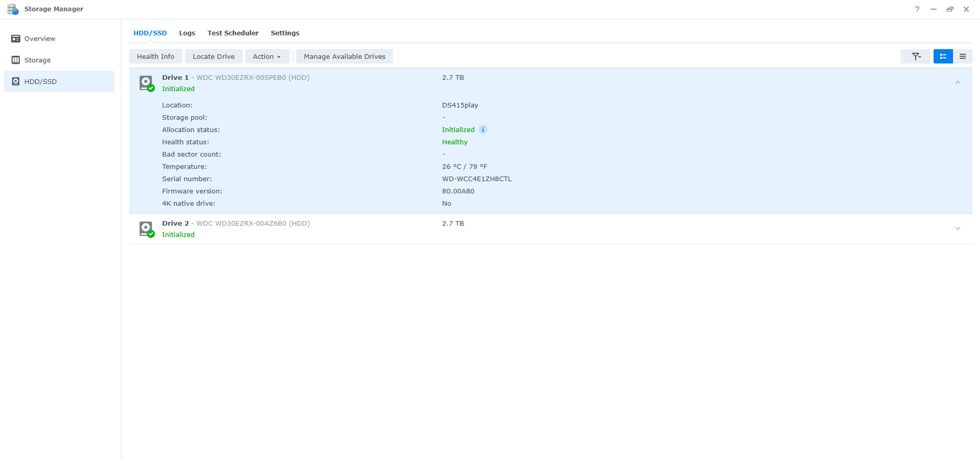Click the Health status: label
This screenshot has width=980, height=459.
(186, 142)
